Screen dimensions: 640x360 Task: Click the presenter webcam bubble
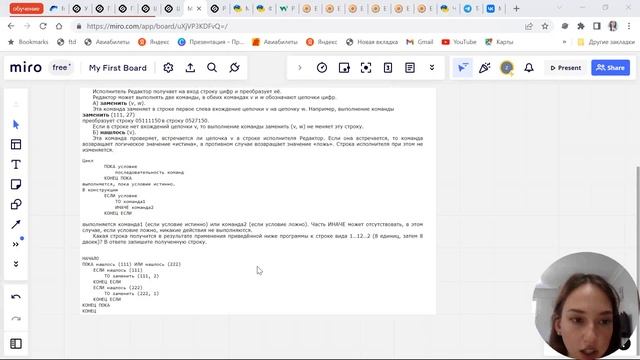[x=586, y=305]
